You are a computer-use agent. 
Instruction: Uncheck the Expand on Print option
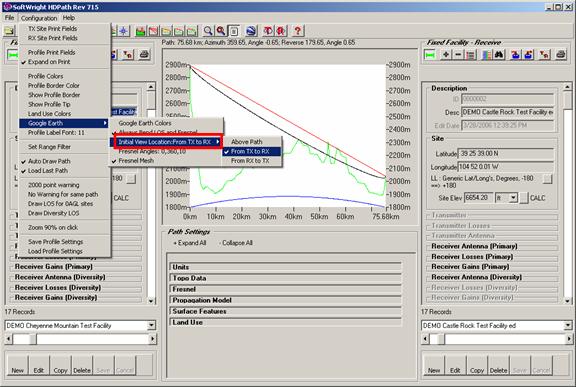pos(49,62)
